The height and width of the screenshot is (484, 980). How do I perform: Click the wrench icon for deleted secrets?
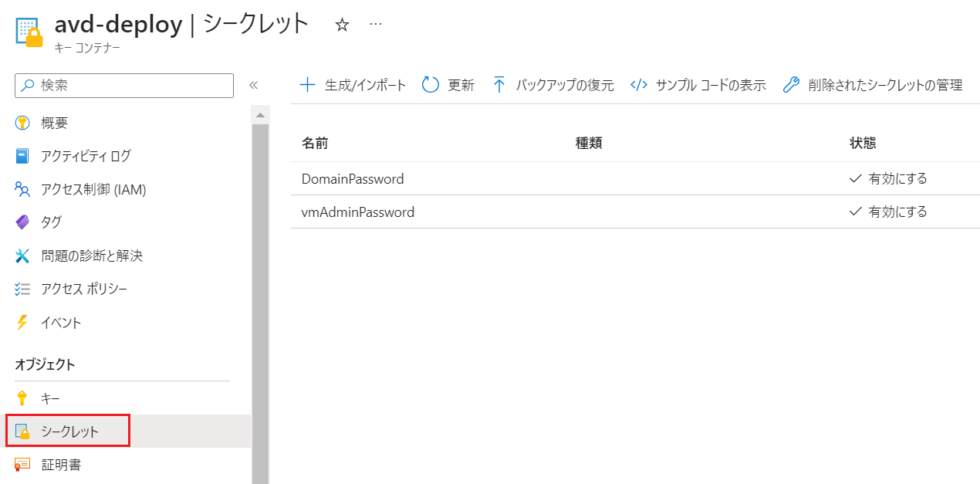790,85
